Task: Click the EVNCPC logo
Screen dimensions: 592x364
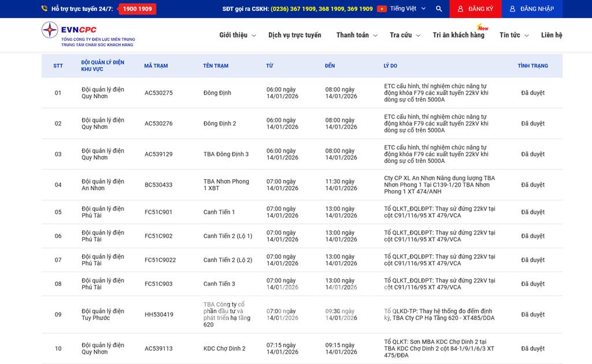Action: pyautogui.click(x=88, y=35)
